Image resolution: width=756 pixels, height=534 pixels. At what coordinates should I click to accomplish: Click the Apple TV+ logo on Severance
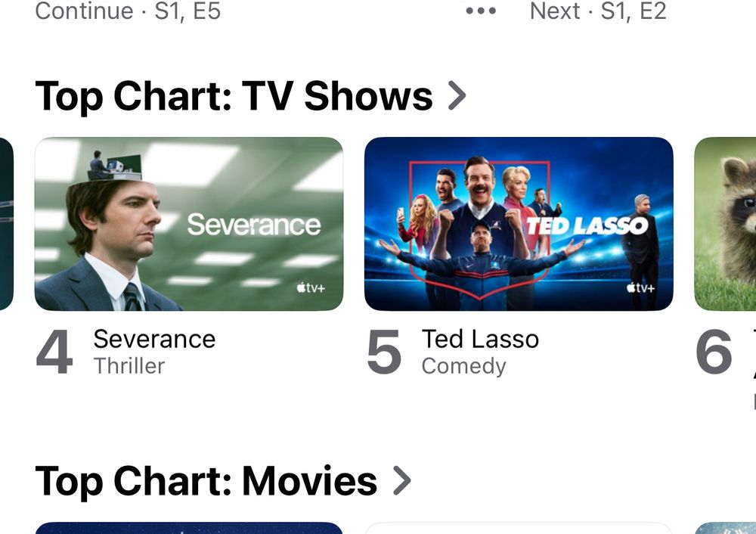pyautogui.click(x=311, y=288)
